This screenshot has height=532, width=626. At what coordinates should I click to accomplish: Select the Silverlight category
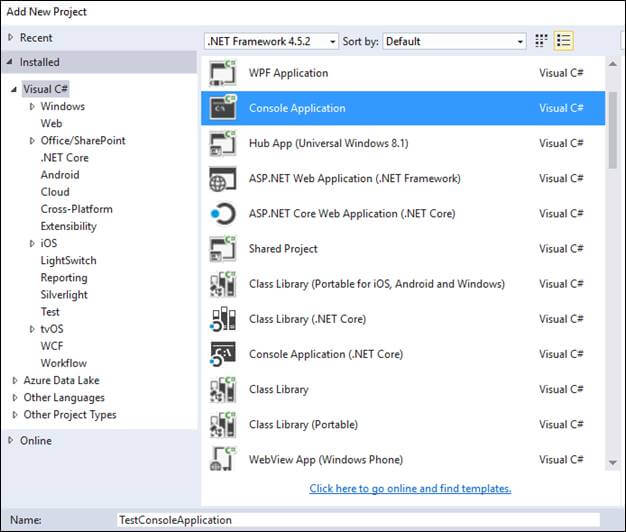64,295
